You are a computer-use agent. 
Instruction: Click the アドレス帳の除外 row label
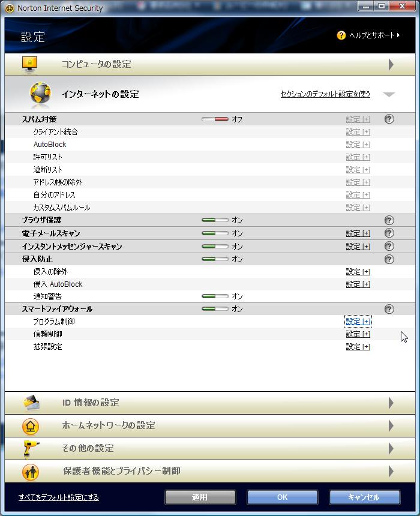coord(58,182)
